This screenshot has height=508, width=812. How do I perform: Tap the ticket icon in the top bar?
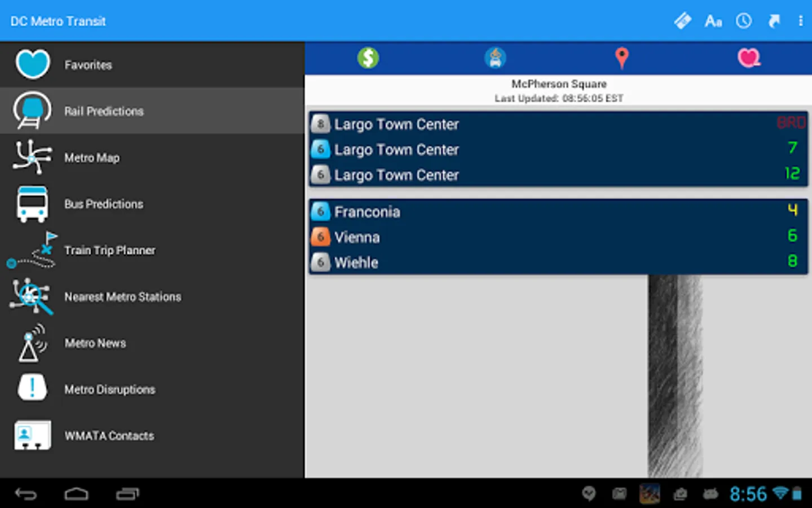(683, 21)
